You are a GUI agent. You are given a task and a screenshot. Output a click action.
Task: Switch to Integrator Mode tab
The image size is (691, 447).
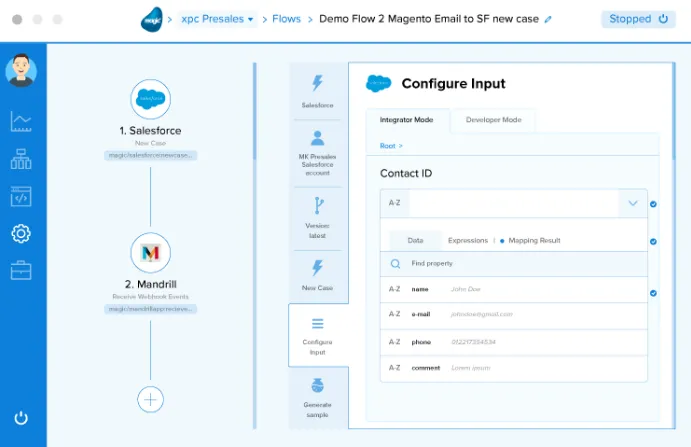406,120
